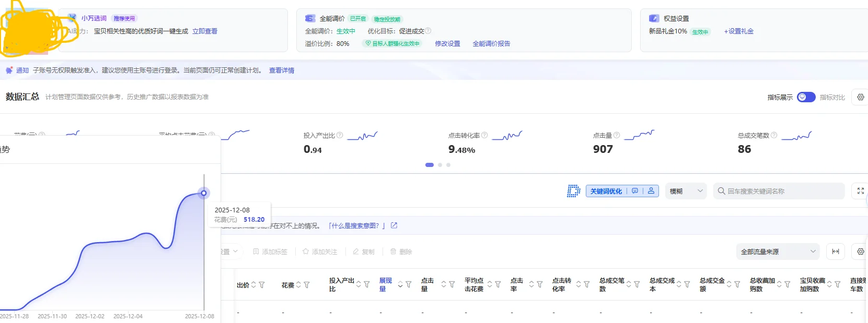Sort by 展现量 column arrows

(400, 284)
